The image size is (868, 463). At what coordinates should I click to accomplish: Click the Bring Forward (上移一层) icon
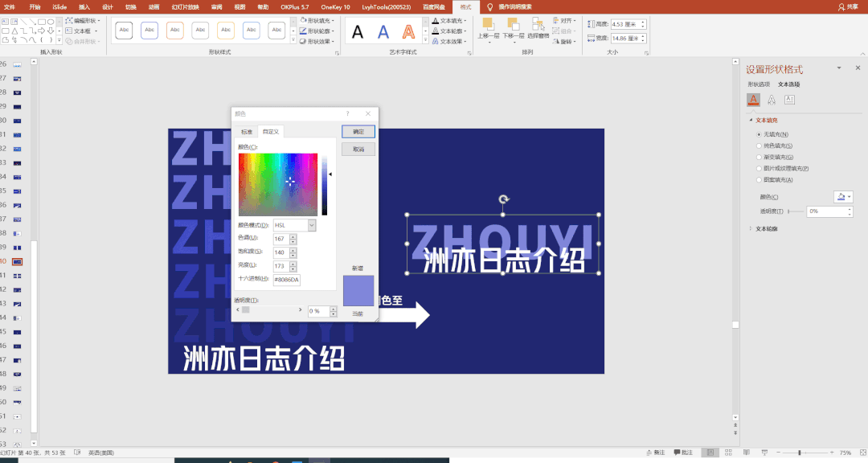point(488,25)
